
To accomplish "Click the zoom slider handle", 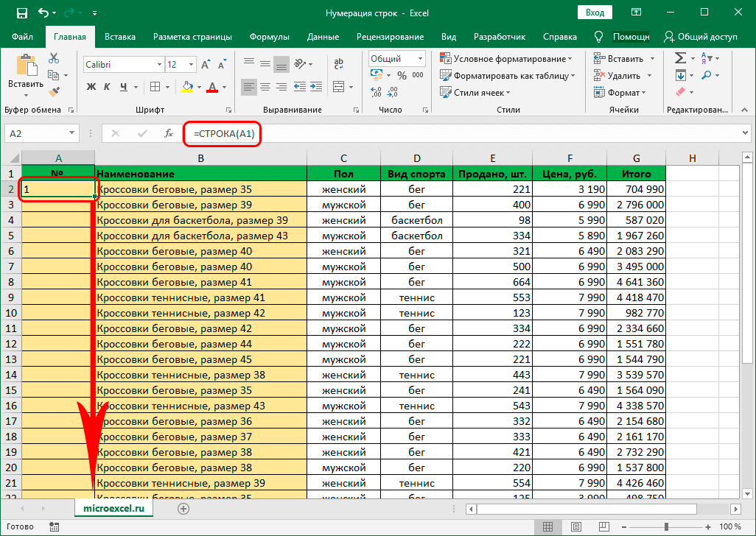I will (666, 527).
